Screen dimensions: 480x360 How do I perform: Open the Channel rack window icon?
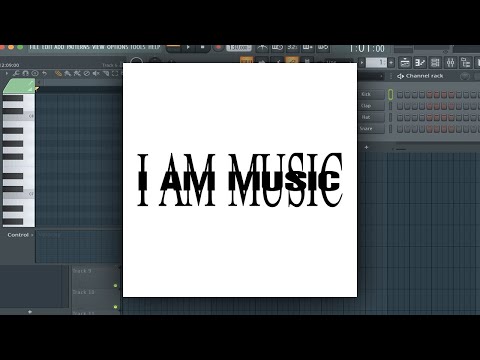pyautogui.click(x=435, y=62)
